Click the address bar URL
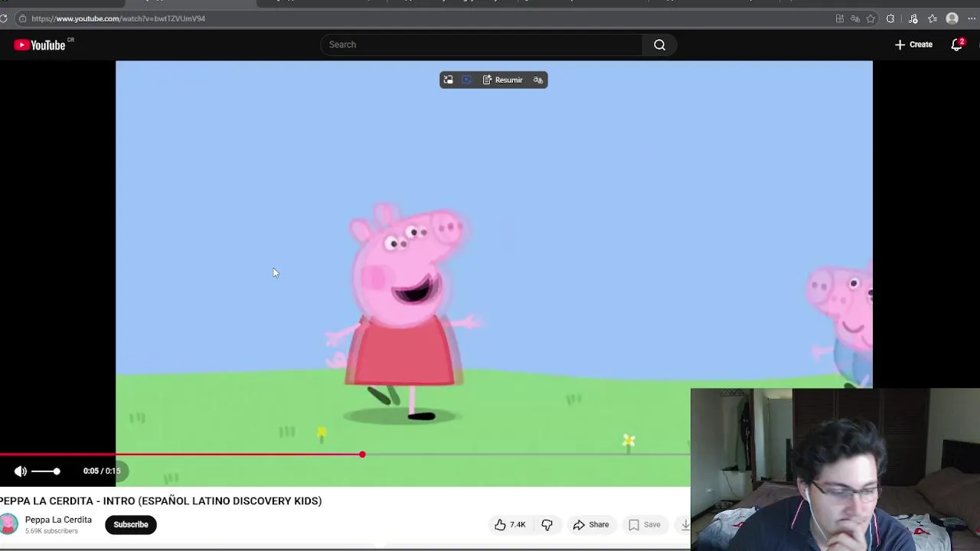 [118, 18]
